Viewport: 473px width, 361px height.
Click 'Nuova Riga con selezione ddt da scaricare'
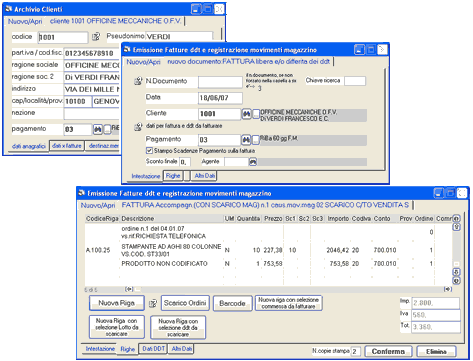coord(178,328)
